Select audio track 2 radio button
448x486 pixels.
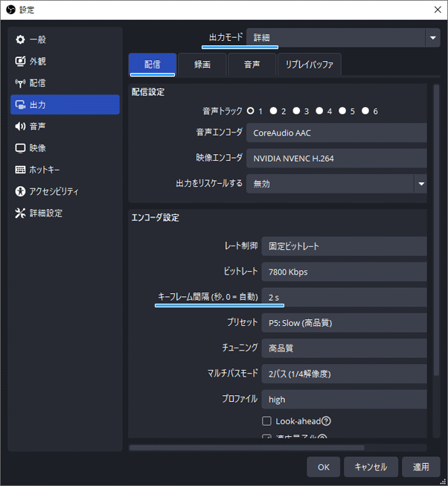click(273, 111)
